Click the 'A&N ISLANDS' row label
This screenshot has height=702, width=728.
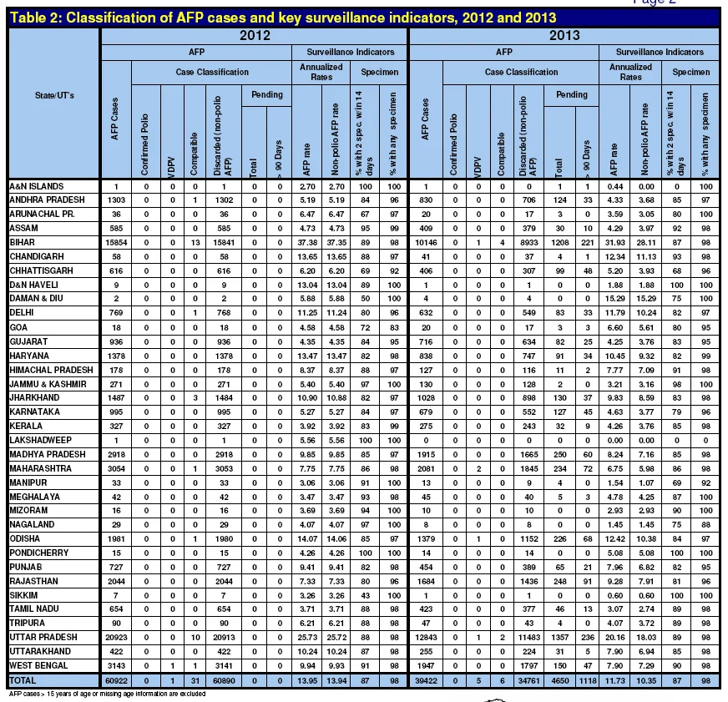click(37, 186)
